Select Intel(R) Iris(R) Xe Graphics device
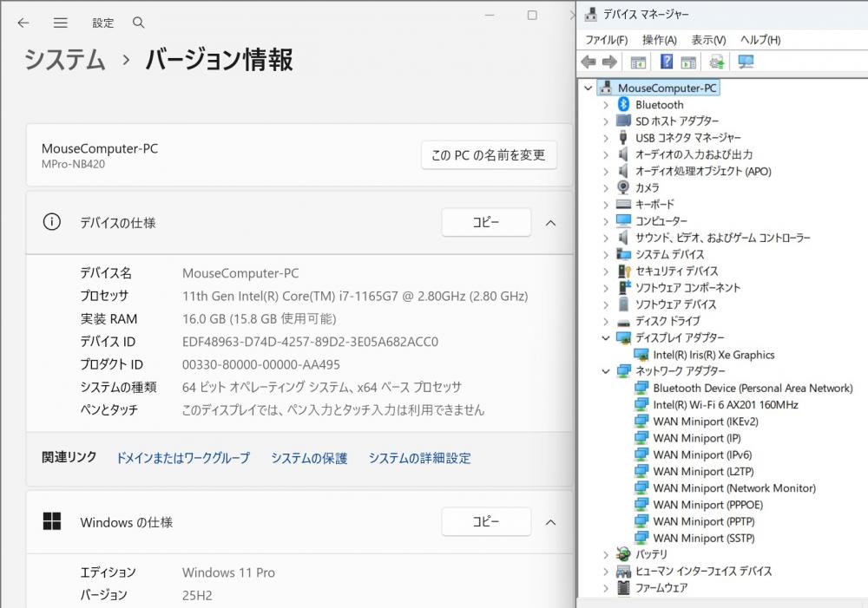The image size is (868, 608). 713,355
